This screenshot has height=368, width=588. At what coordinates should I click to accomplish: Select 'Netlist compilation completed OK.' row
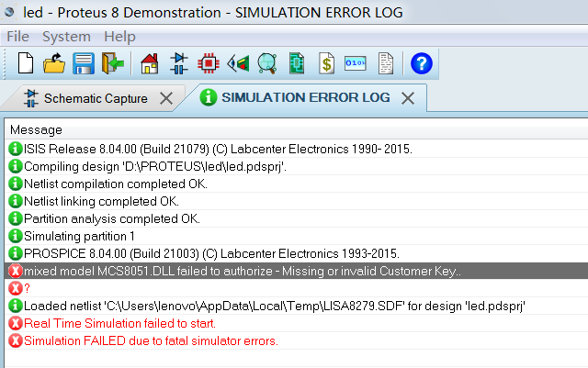[296, 184]
